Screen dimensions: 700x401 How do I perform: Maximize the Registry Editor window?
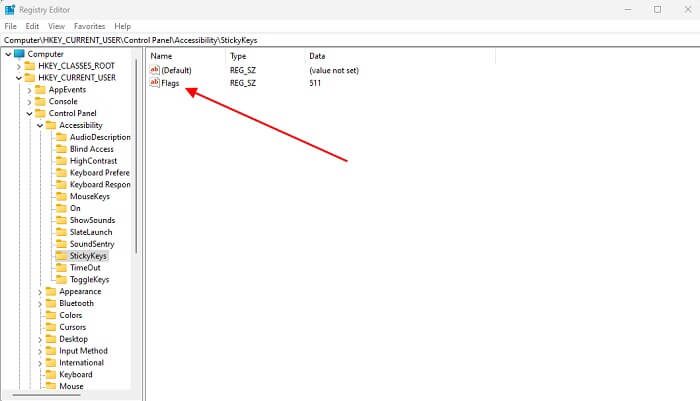658,9
